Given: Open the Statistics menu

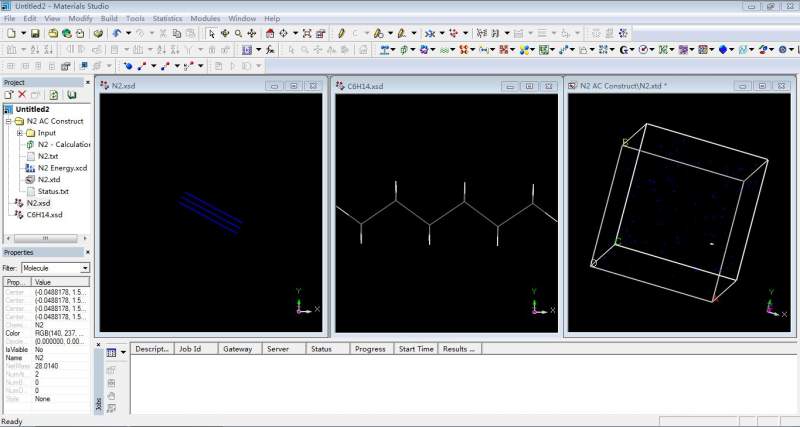Looking at the screenshot, I should (x=167, y=18).
